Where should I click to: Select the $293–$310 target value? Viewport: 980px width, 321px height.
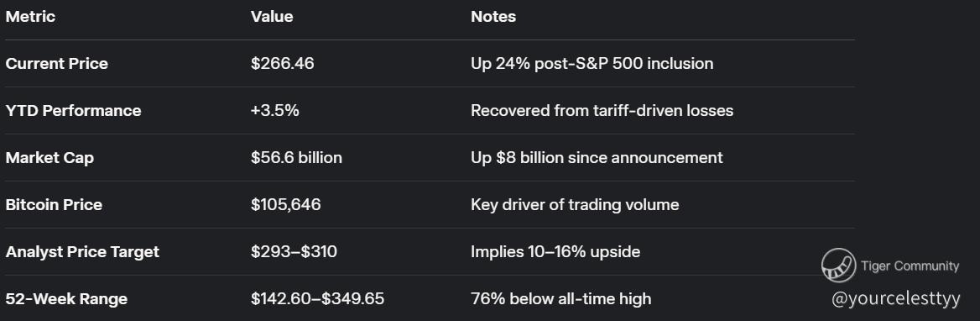294,251
